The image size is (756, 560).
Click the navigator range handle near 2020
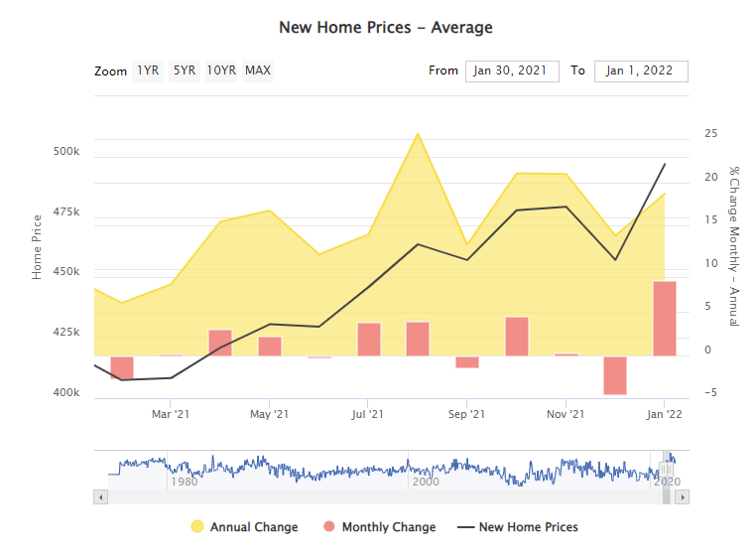[667, 470]
